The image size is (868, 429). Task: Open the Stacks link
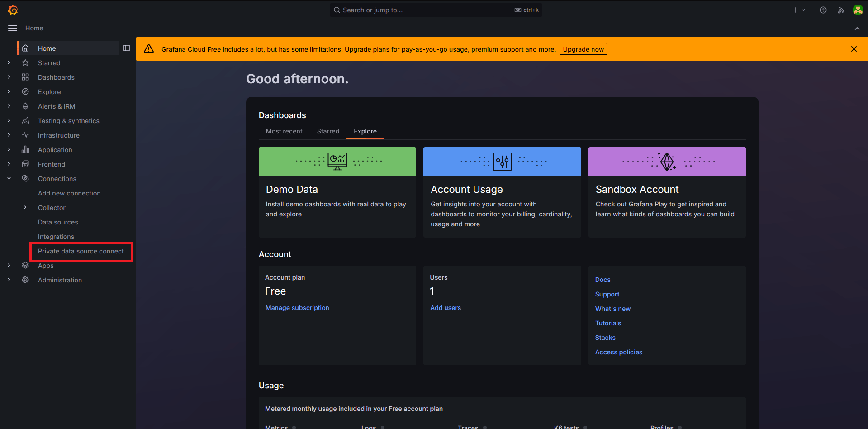pyautogui.click(x=605, y=338)
